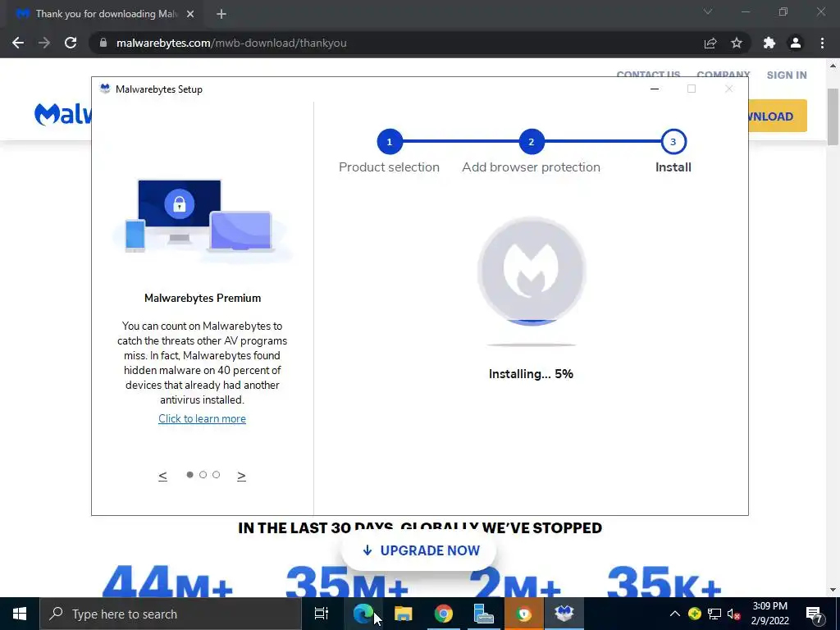The width and height of the screenshot is (840, 630).
Task: Go back with the browser back arrow
Action: (18, 43)
